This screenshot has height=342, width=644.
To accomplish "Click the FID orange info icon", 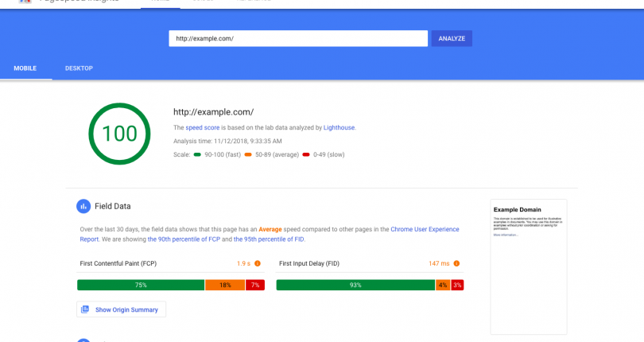I will coord(456,263).
